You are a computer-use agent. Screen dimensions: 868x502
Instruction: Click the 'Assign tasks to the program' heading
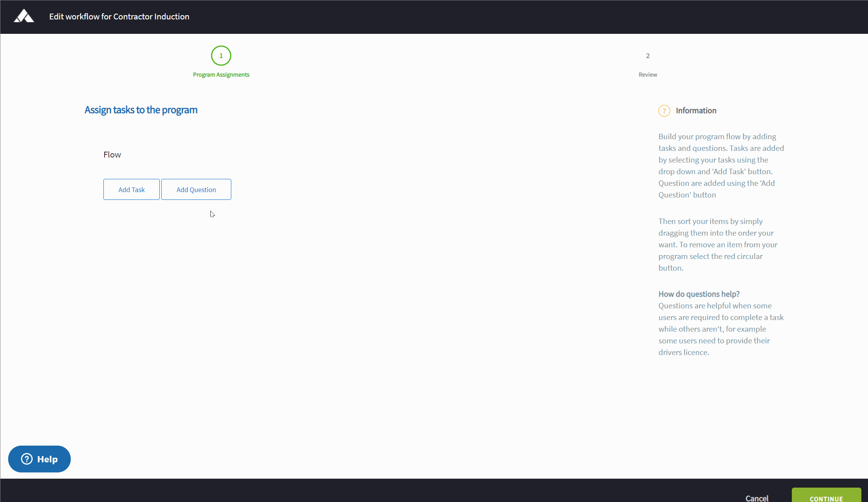pos(141,110)
